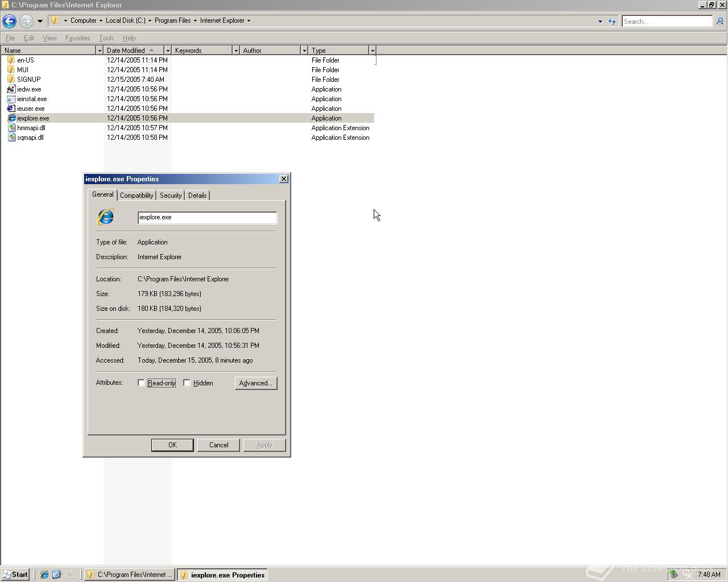Open the recent pages dropdown arrow

point(40,21)
